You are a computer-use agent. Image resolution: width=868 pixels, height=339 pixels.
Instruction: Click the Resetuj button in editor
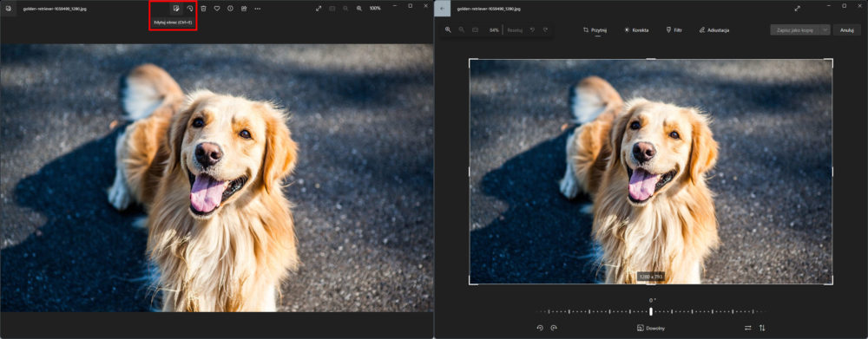click(x=515, y=30)
